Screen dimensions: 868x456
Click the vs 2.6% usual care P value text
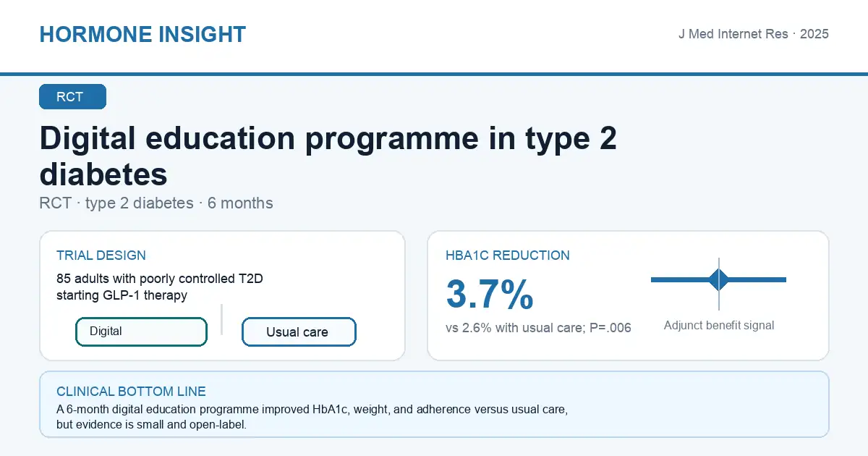(538, 328)
